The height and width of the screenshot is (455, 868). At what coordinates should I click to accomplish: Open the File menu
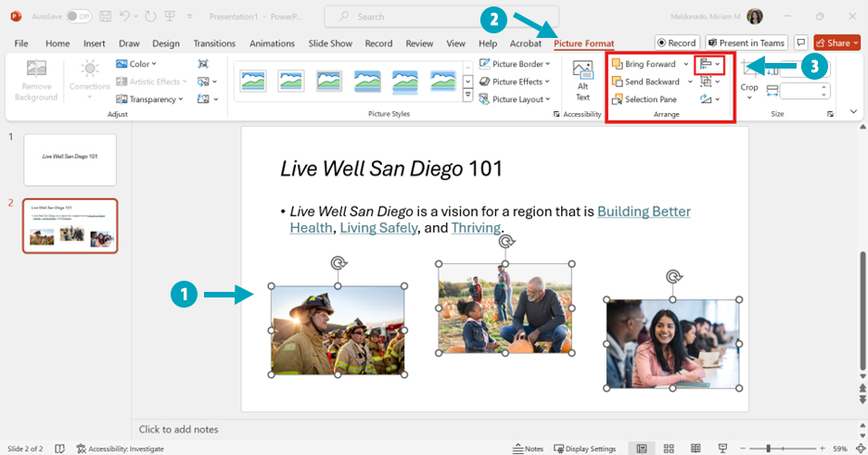(21, 44)
